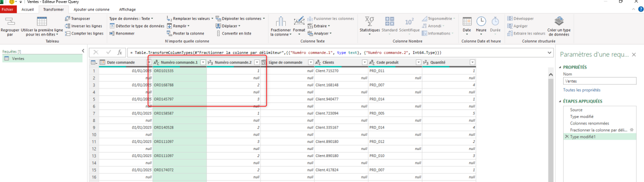Image resolution: width=644 pixels, height=182 pixels.
Task: Switch to the Accueil tab
Action: pos(27,9)
